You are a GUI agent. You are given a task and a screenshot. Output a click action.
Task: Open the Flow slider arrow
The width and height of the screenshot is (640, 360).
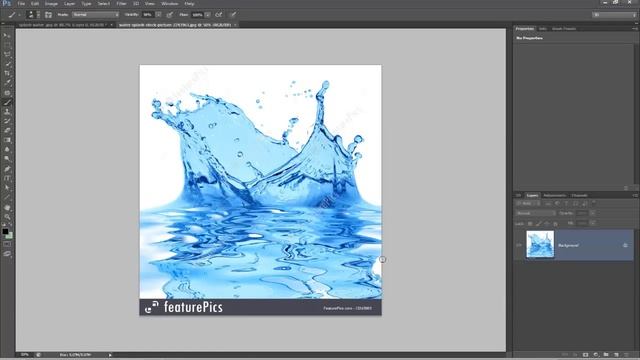click(208, 15)
